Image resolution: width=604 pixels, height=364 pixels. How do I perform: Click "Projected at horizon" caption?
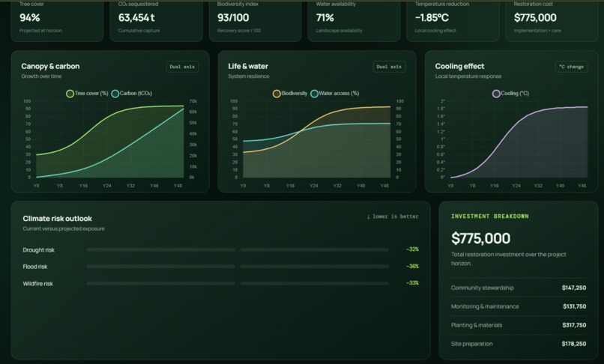coord(40,31)
